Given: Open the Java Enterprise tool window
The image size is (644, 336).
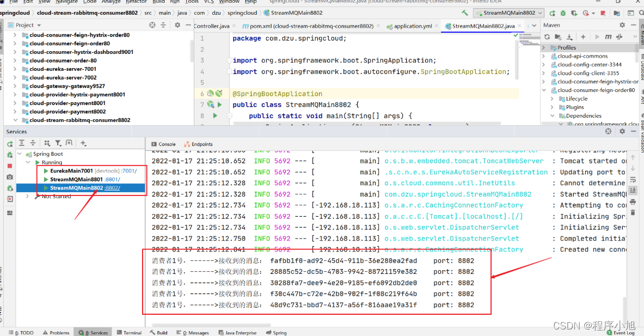Looking at the screenshot, I should [237, 333].
